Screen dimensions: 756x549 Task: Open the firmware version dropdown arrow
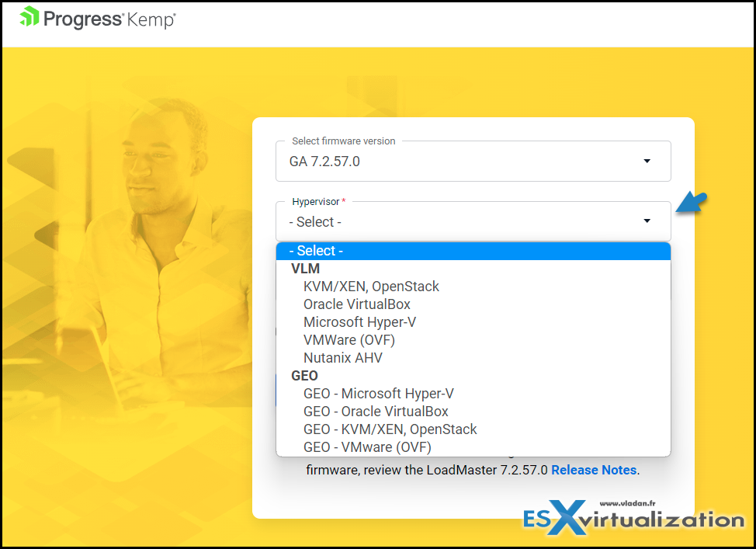647,162
